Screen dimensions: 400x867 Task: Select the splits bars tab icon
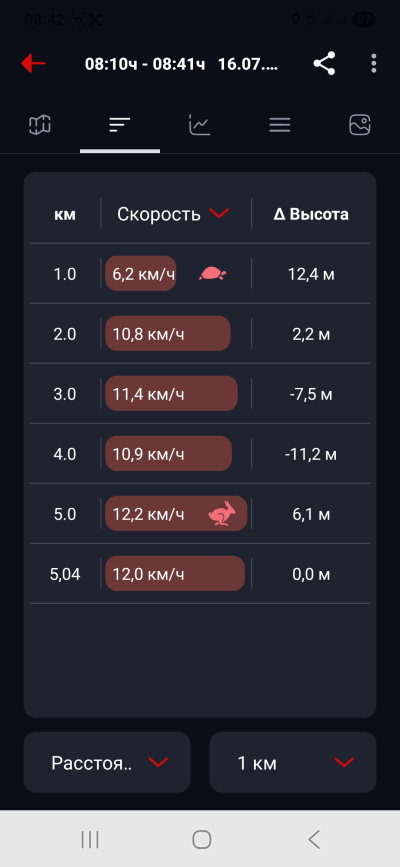tap(120, 125)
